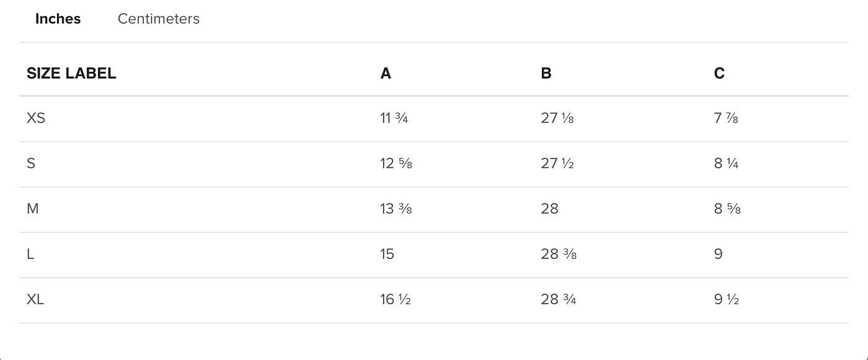Switch to the Centimeters tab

click(159, 19)
